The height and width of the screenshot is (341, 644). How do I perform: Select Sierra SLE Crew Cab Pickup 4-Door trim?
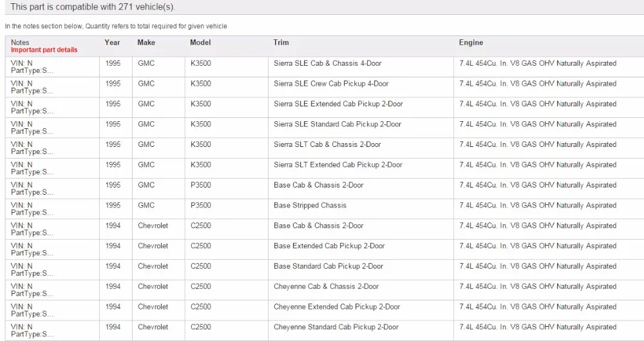(x=331, y=84)
